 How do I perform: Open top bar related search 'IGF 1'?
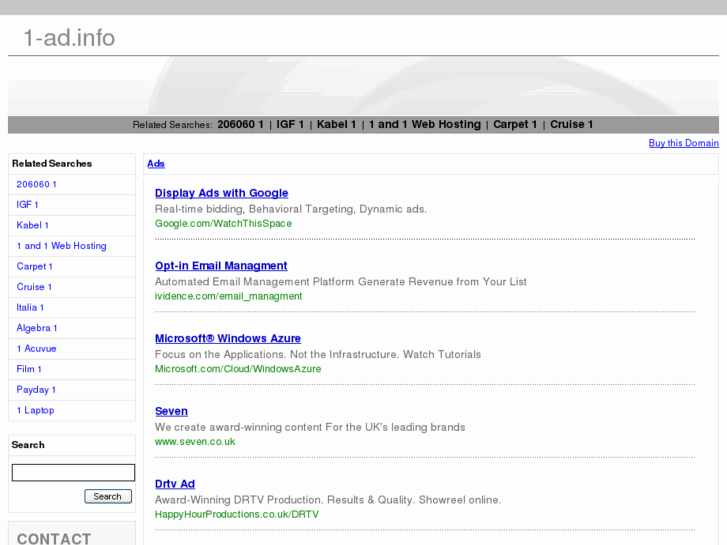pyautogui.click(x=290, y=124)
